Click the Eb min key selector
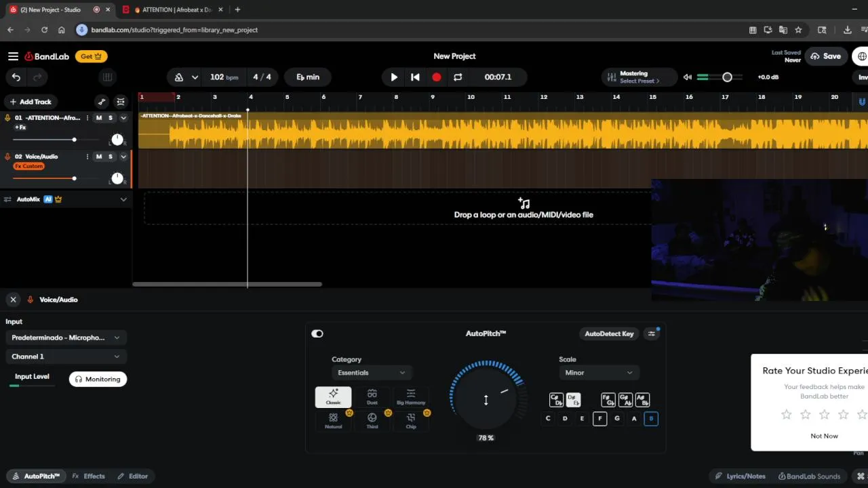The image size is (868, 488). (x=308, y=77)
